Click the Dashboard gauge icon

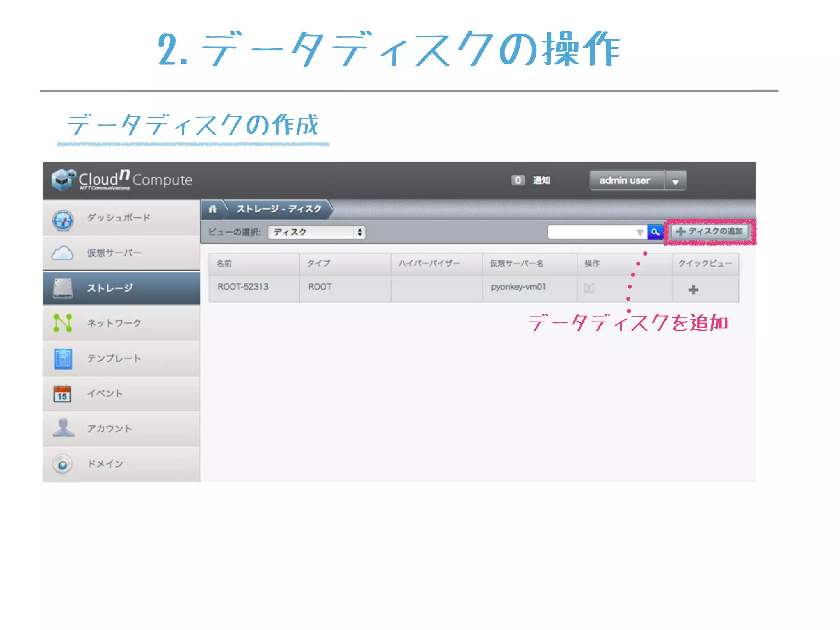(x=63, y=220)
